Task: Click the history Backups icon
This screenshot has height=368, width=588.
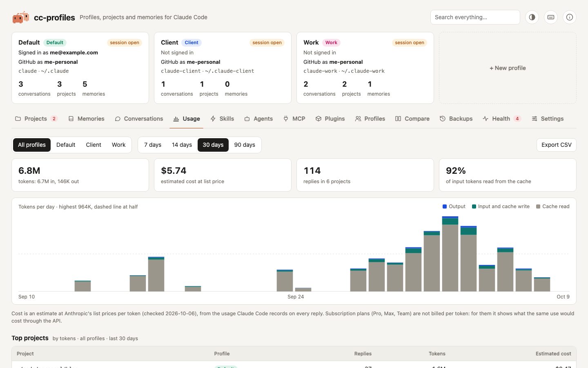Action: pyautogui.click(x=443, y=119)
